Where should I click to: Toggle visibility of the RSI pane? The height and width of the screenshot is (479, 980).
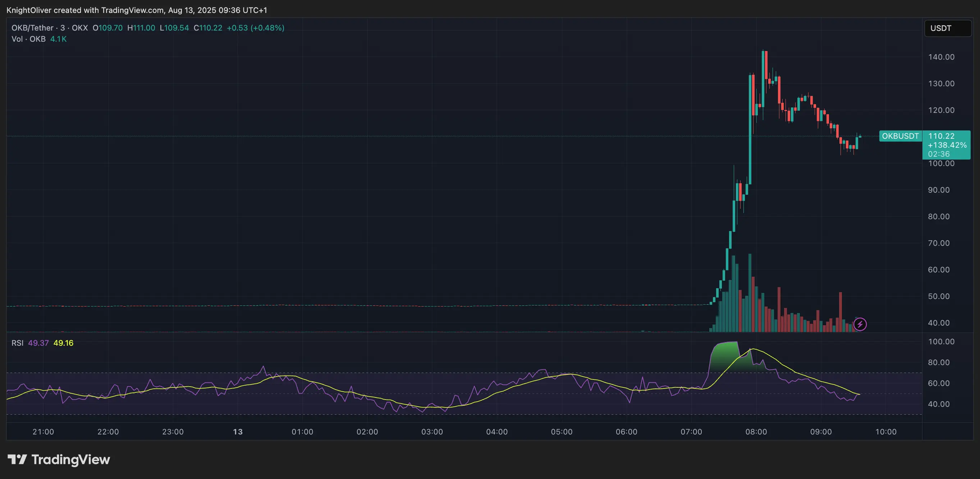[17, 343]
